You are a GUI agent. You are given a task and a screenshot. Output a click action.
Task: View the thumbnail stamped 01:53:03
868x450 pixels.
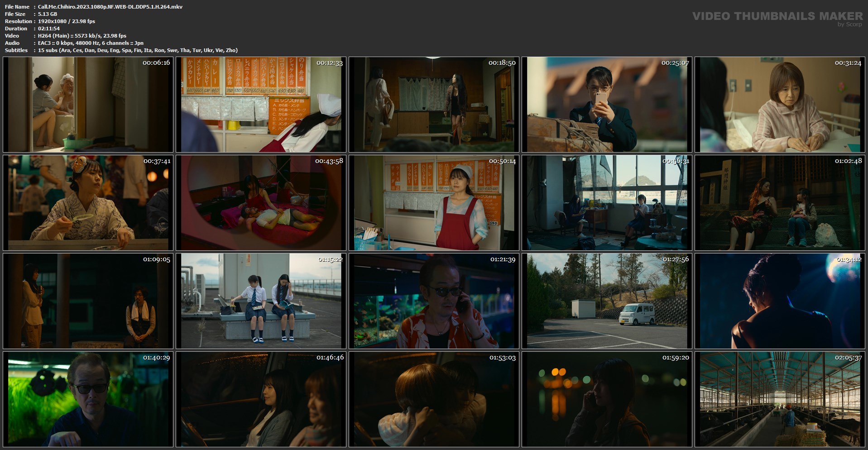[x=434, y=399]
